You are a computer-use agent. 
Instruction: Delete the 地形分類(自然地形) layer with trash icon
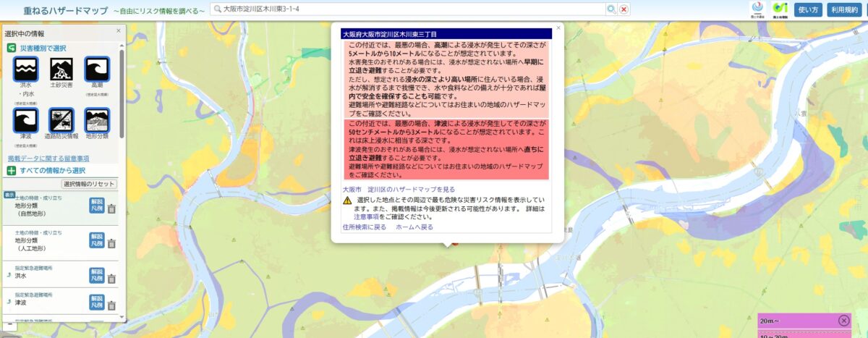[111, 209]
